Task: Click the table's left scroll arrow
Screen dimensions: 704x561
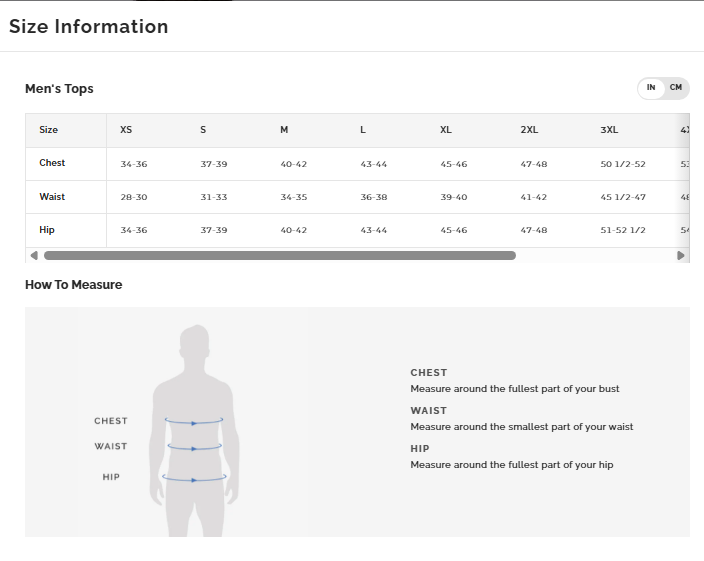Action: point(33,256)
